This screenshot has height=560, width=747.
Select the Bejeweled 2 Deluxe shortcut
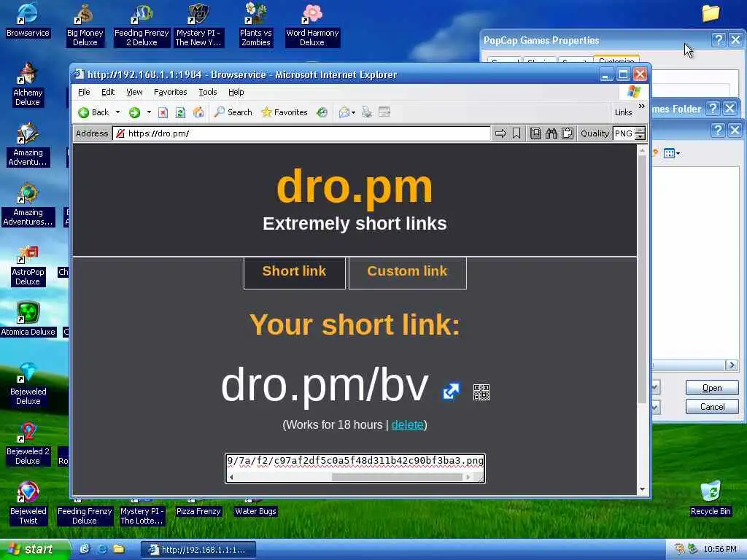[28, 444]
